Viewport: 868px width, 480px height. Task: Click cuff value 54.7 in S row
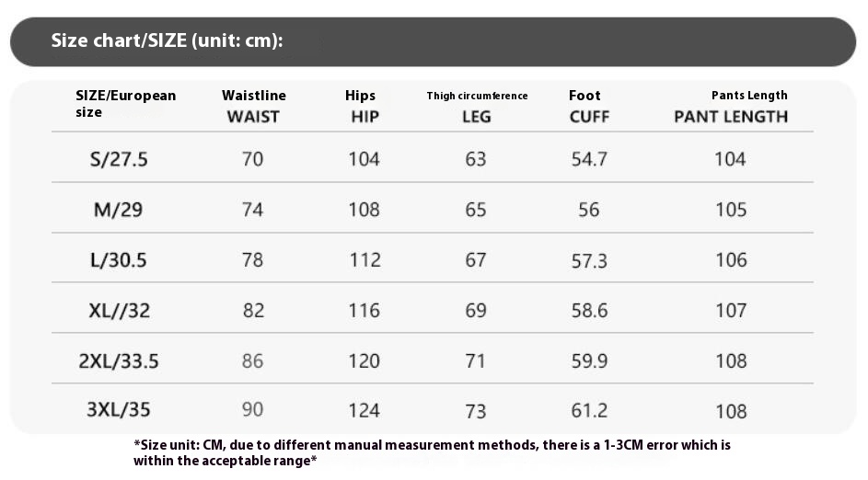click(x=589, y=159)
